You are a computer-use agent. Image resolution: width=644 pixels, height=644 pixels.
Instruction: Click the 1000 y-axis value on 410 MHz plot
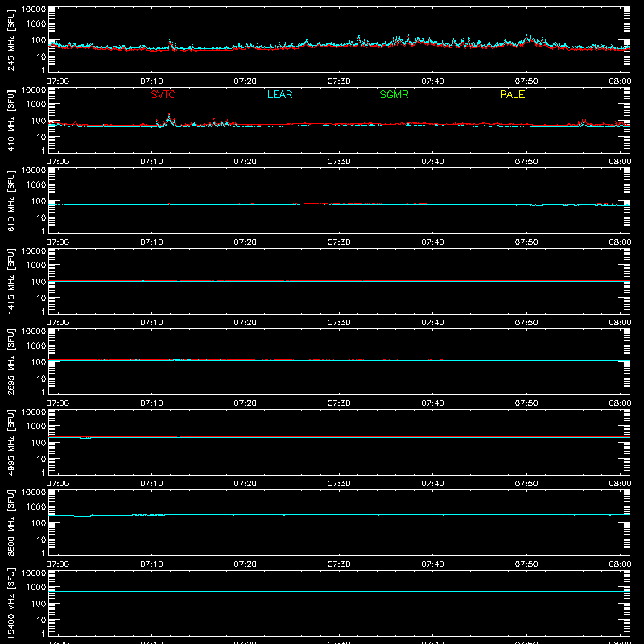coord(35,105)
